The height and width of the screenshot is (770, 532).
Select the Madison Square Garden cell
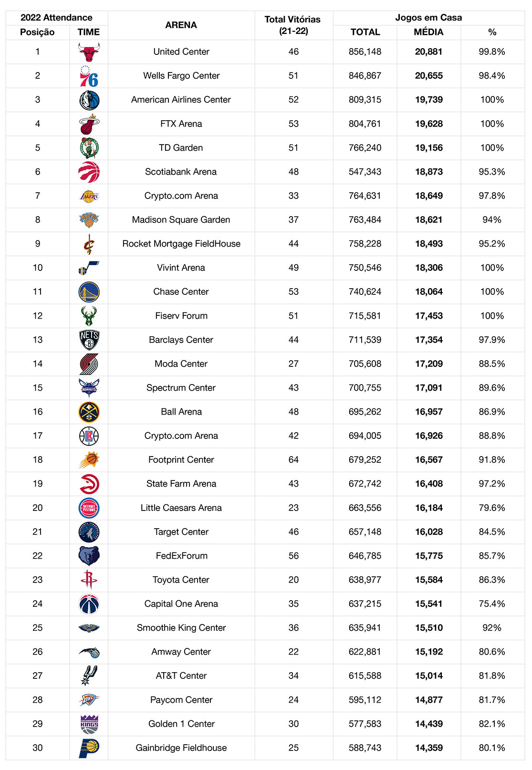[x=181, y=220]
